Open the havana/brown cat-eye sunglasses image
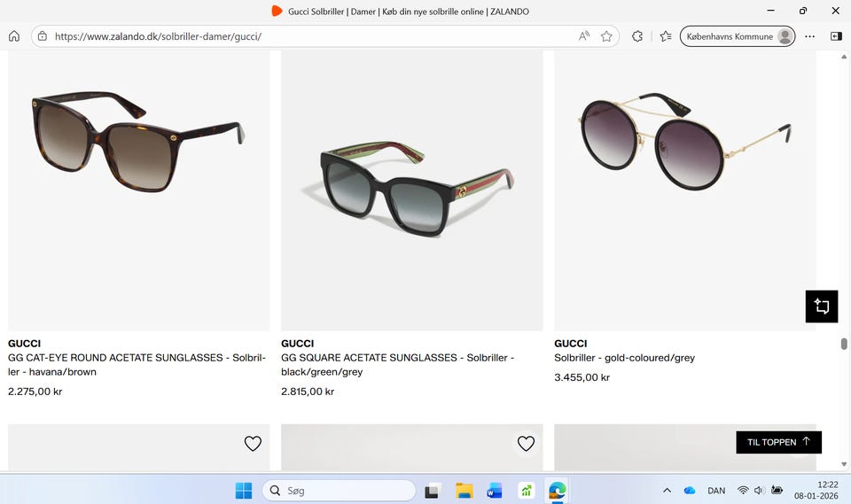The image size is (851, 504). [x=138, y=191]
